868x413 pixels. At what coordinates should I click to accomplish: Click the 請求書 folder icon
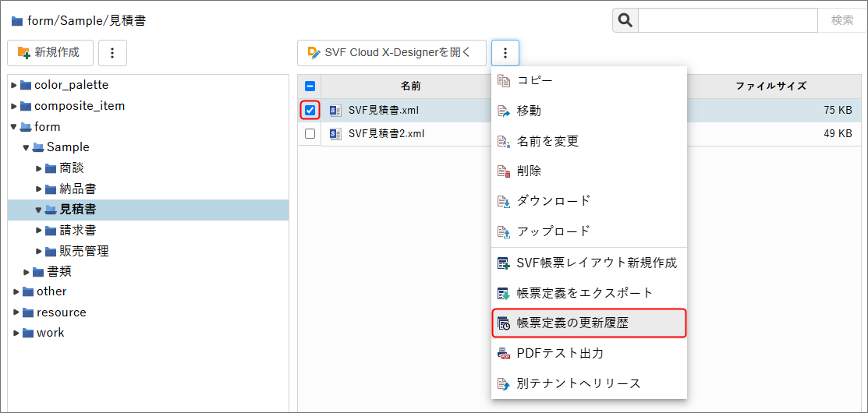(51, 230)
